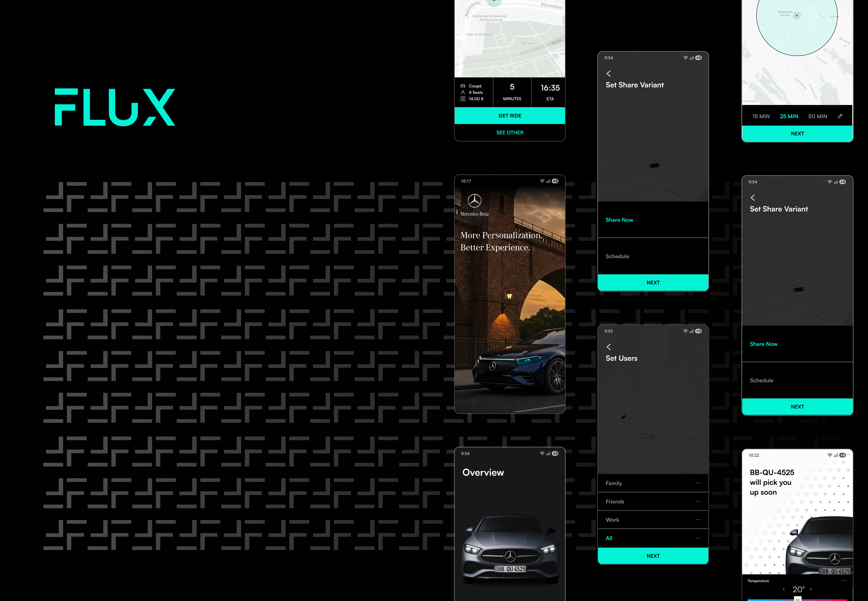Increase temperature with right chevron

tap(811, 589)
